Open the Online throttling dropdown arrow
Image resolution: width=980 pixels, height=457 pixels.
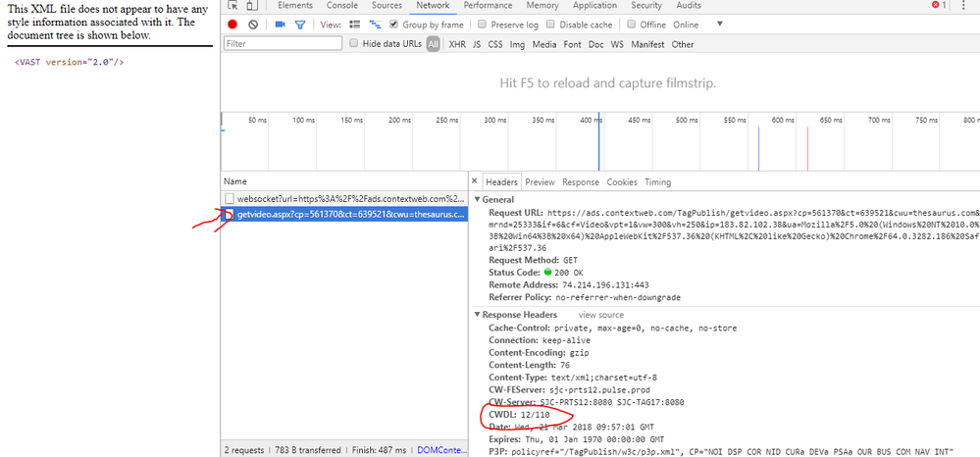click(x=719, y=25)
